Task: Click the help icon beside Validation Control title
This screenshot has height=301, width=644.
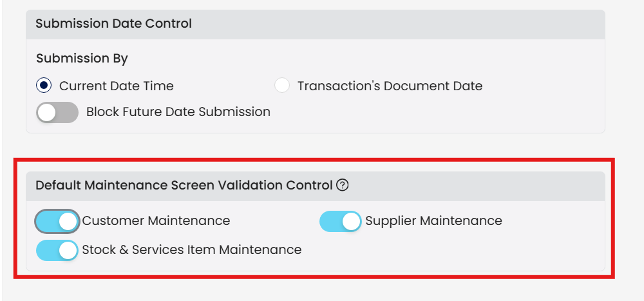Action: click(x=343, y=186)
